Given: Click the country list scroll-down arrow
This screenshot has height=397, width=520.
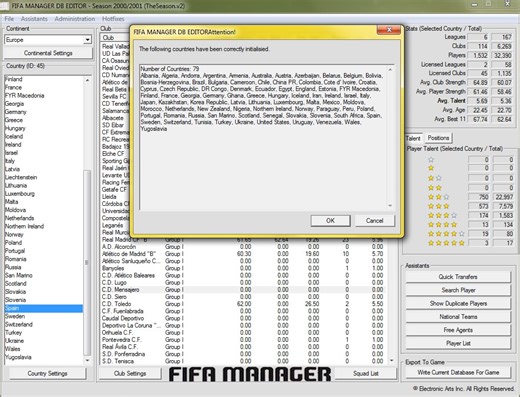Looking at the screenshot, I should [x=87, y=360].
